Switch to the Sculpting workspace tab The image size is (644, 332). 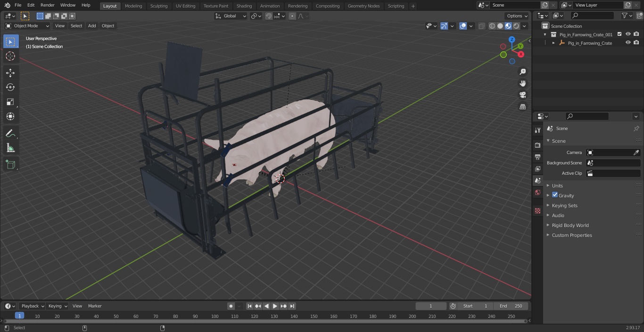click(159, 6)
